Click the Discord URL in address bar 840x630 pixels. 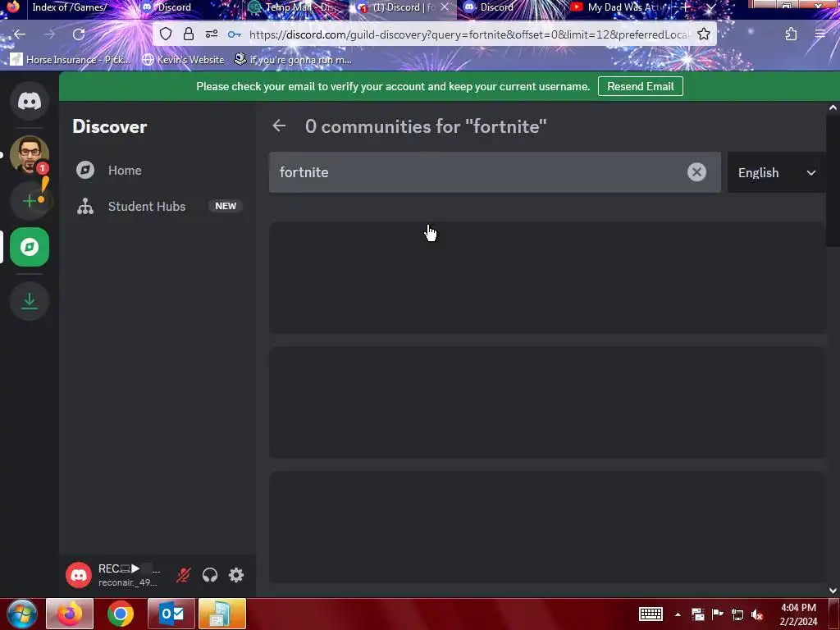pos(469,34)
